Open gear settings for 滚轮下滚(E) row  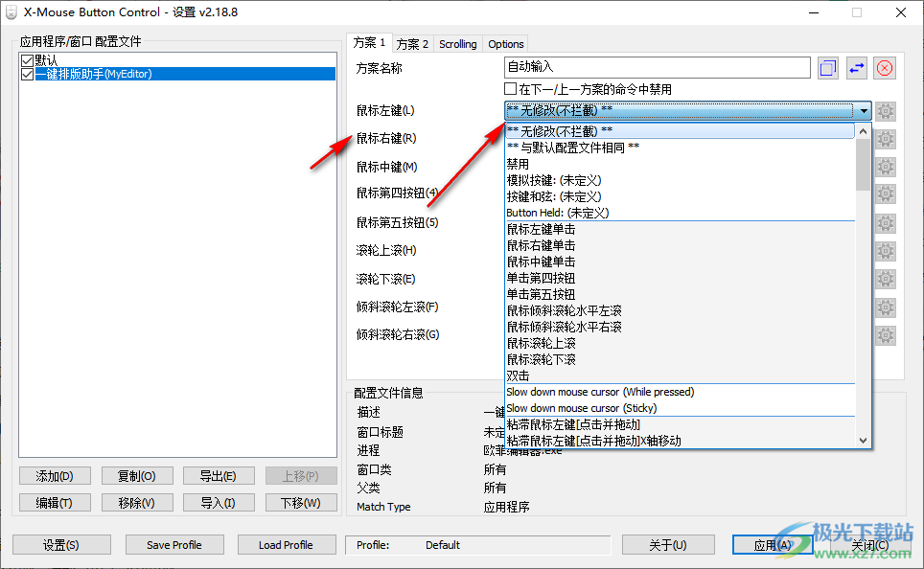click(885, 279)
